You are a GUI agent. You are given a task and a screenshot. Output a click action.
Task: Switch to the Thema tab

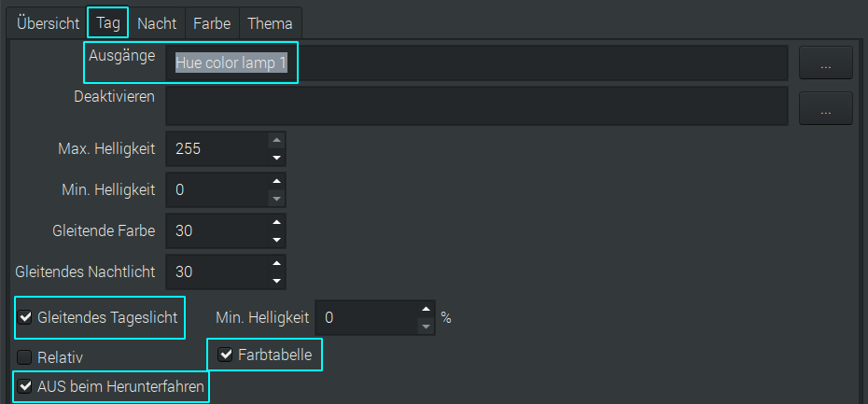pos(270,23)
